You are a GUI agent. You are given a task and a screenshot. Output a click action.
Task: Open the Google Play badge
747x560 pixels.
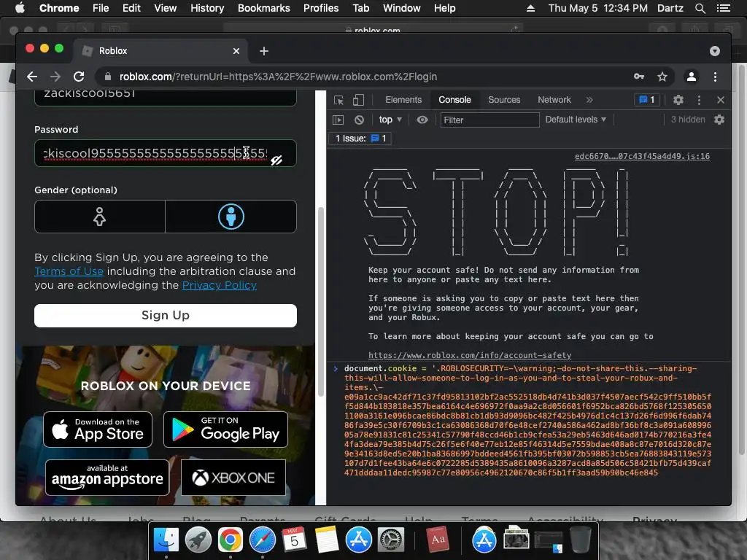point(226,429)
